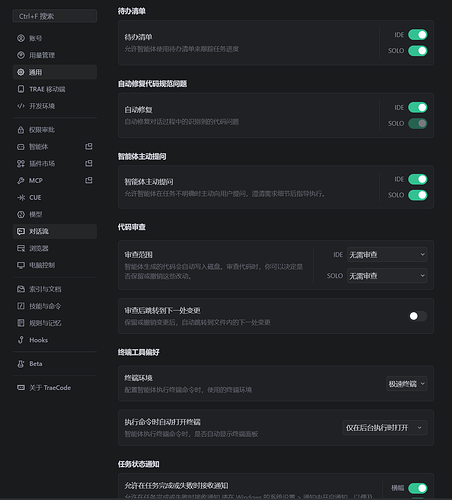Click the Beta flask icon
The image size is (452, 500).
pos(21,364)
